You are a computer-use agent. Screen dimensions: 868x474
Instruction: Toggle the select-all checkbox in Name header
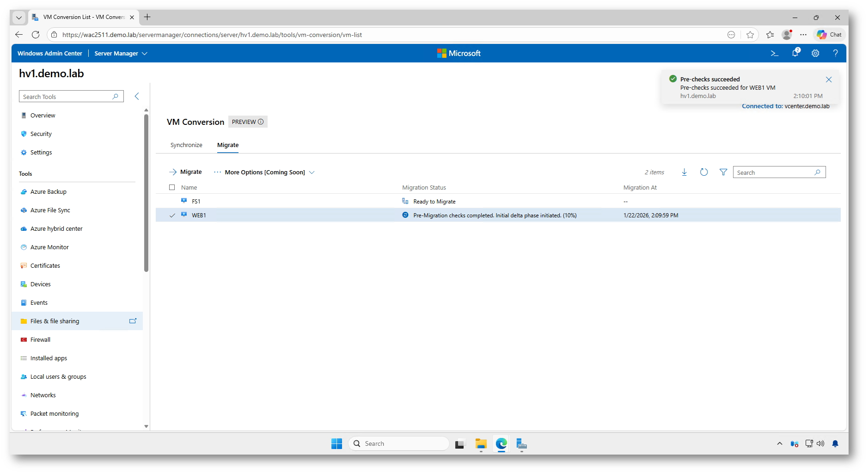pos(172,188)
